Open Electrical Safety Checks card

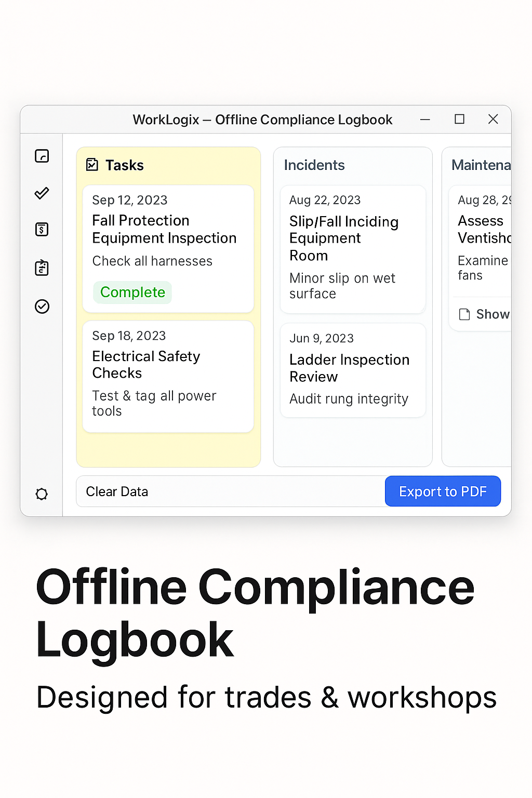pyautogui.click(x=168, y=377)
